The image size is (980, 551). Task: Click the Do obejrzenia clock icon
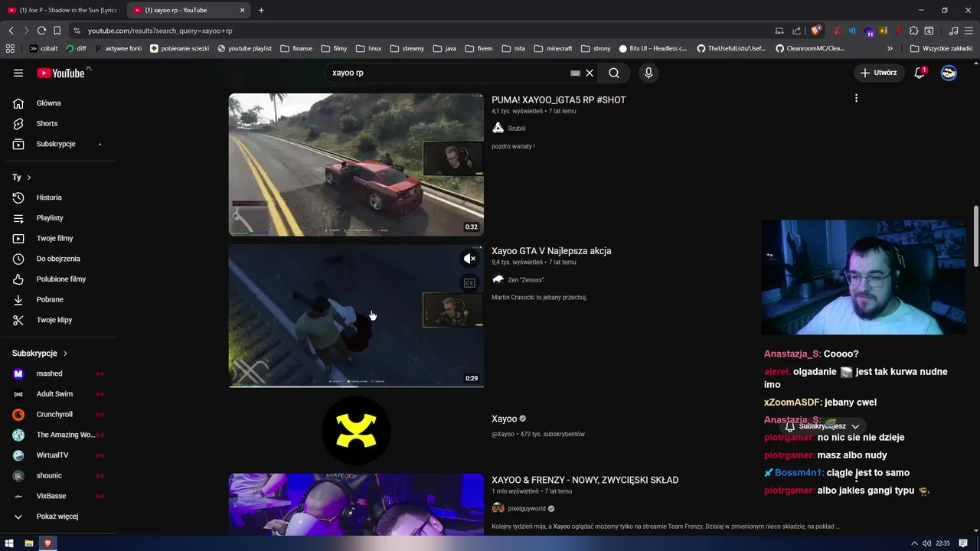[x=18, y=259]
